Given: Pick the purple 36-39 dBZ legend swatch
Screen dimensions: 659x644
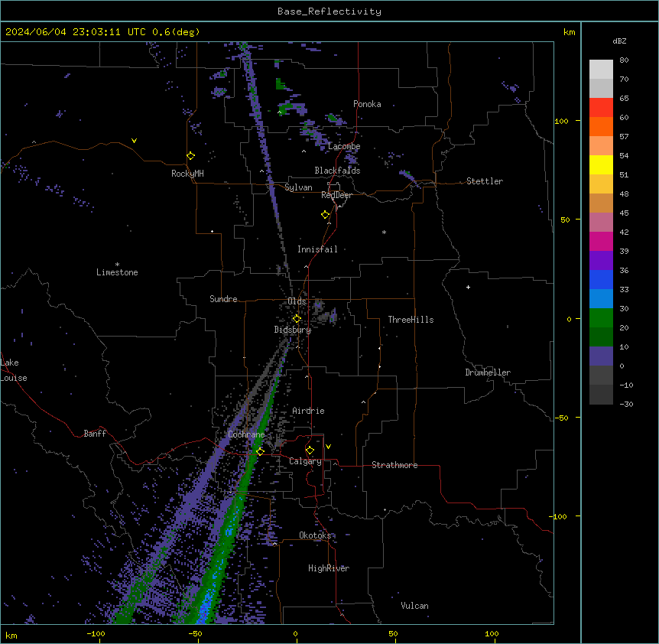Looking at the screenshot, I should (601, 260).
